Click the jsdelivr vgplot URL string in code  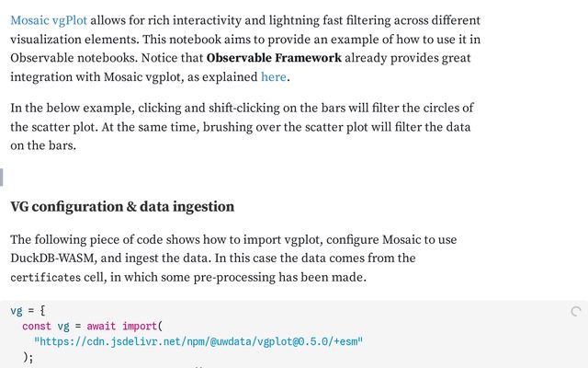click(198, 341)
